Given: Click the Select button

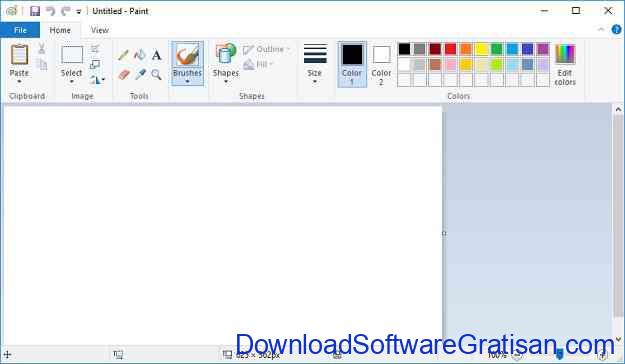Looking at the screenshot, I should 72,64.
